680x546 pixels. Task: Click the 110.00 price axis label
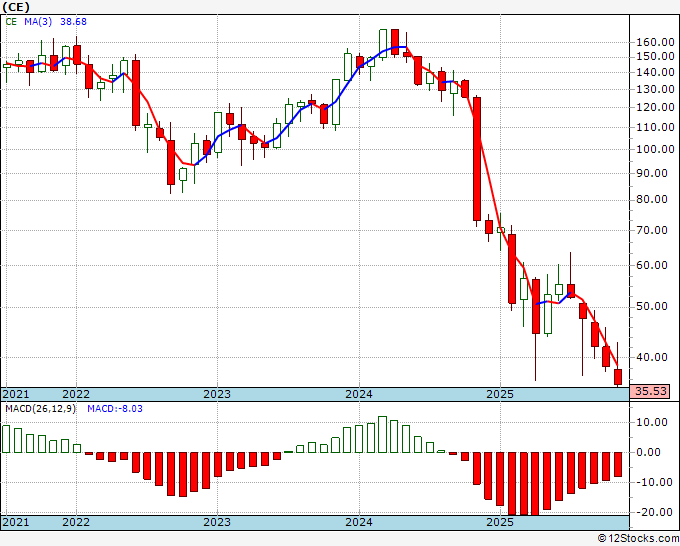[655, 127]
